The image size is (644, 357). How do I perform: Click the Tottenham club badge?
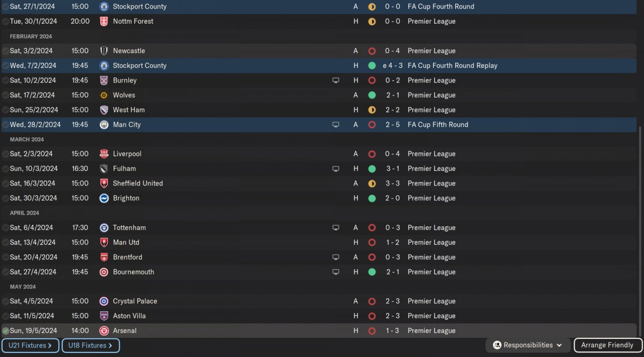(104, 228)
